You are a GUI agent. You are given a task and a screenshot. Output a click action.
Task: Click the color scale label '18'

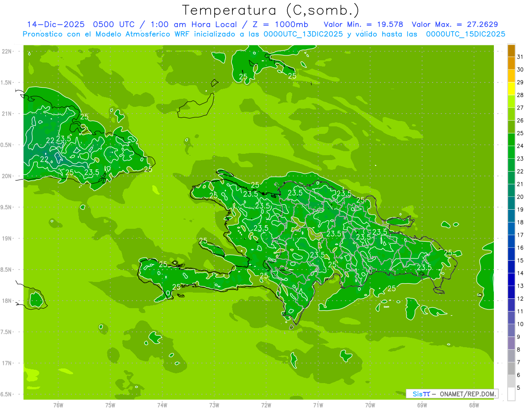520,222
